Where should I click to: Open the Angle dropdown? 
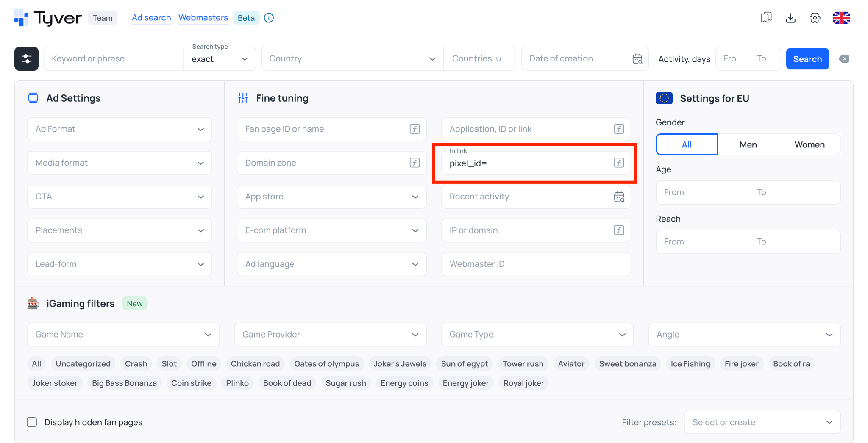(744, 335)
